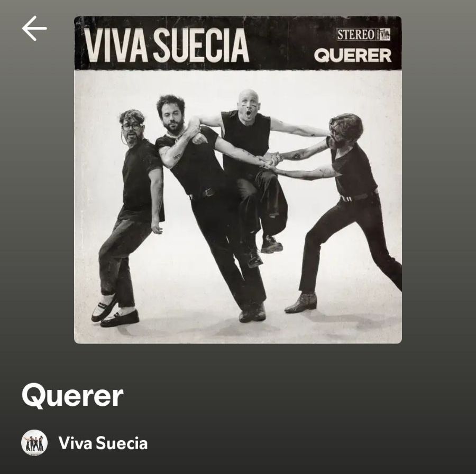
Task: Click the heeled boot of right man
Action: (x=301, y=303)
